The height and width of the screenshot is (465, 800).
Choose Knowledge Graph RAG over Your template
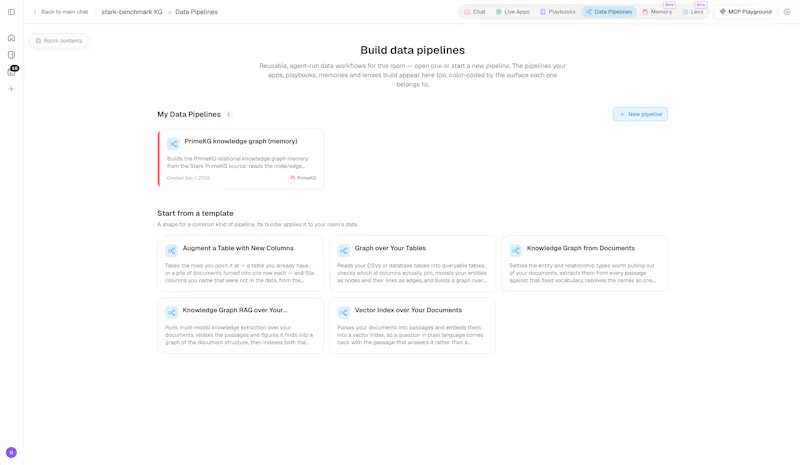(240, 326)
